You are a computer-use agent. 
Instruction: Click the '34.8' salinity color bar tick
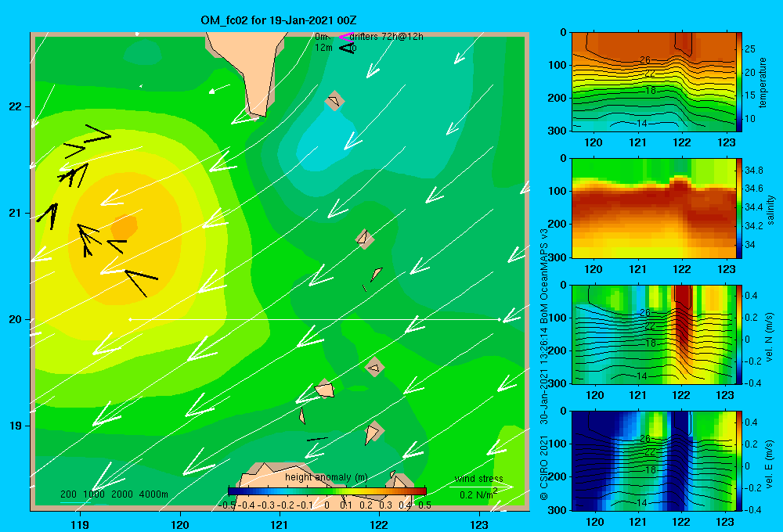pyautogui.click(x=753, y=171)
